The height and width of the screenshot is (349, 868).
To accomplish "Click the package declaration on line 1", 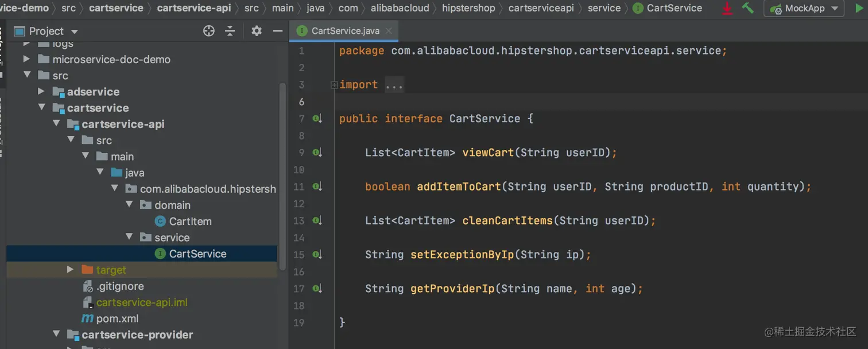I will tap(533, 51).
